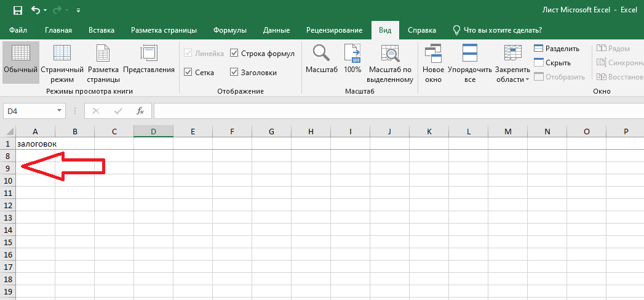644x300 pixels.
Task: Select column M header
Action: click(x=508, y=132)
